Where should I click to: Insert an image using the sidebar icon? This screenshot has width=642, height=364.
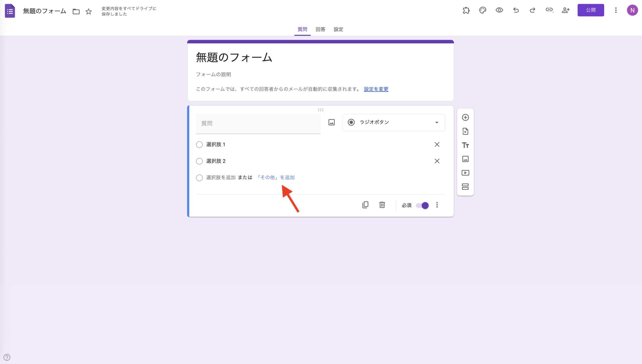tap(465, 159)
